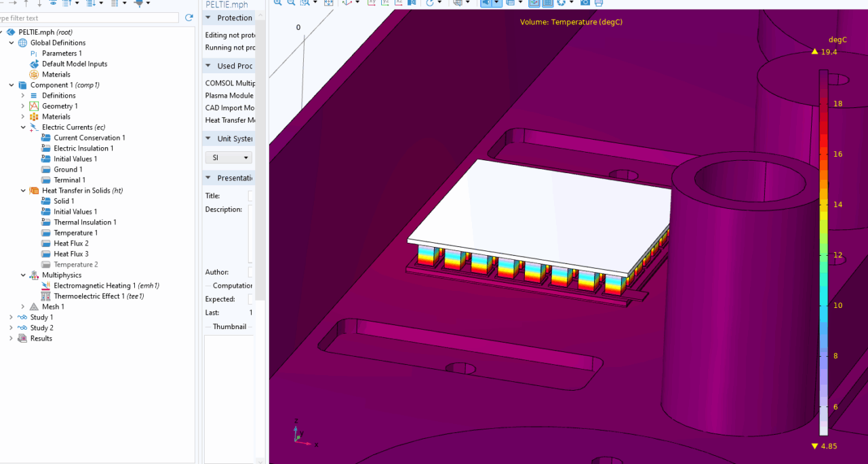The width and height of the screenshot is (868, 464).
Task: Switch to the XY view icon
Action: (x=372, y=3)
